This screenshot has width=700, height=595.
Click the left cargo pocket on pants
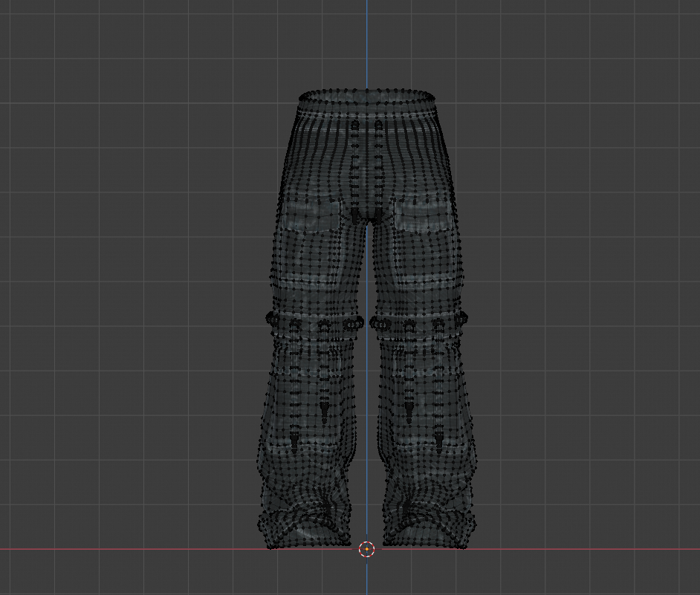(309, 216)
